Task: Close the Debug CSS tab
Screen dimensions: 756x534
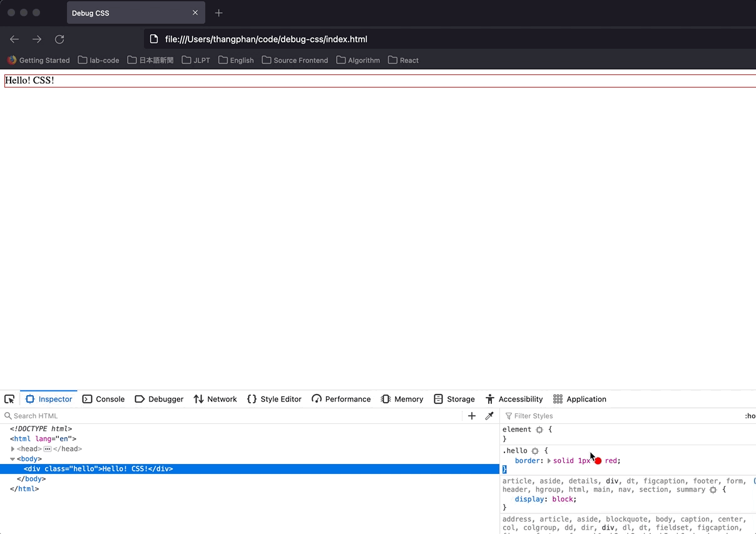Action: (x=195, y=13)
